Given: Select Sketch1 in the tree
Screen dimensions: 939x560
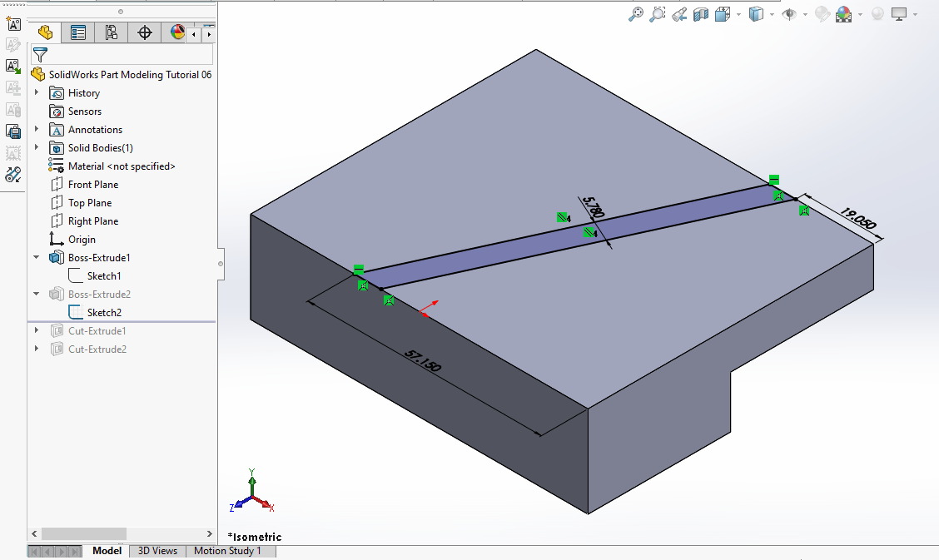Looking at the screenshot, I should click(104, 275).
